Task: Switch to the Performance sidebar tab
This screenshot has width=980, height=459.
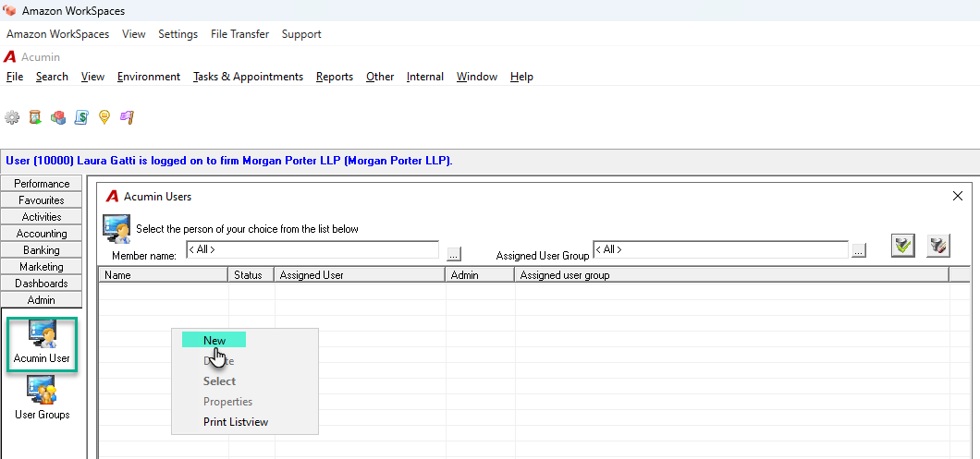Action: pyautogui.click(x=42, y=184)
